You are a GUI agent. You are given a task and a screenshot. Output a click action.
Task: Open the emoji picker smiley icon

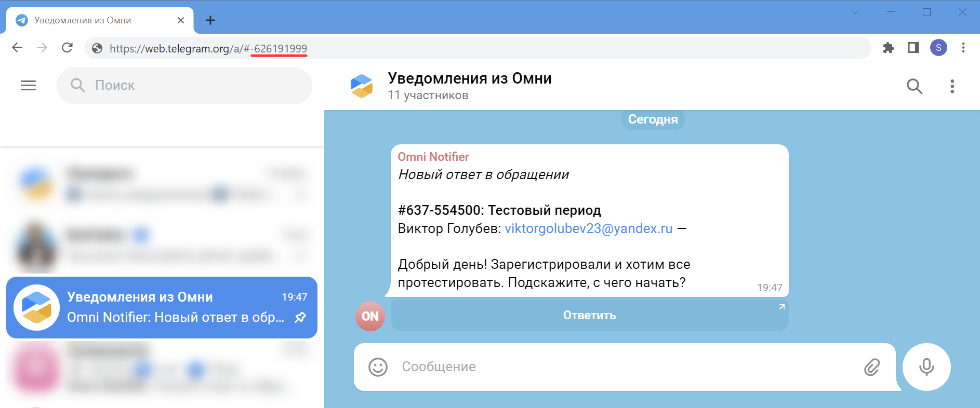[378, 367]
